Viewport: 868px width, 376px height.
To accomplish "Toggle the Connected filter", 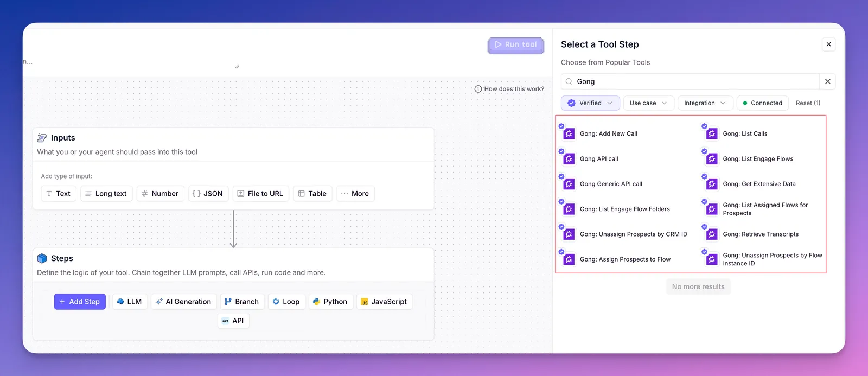I will click(x=762, y=103).
